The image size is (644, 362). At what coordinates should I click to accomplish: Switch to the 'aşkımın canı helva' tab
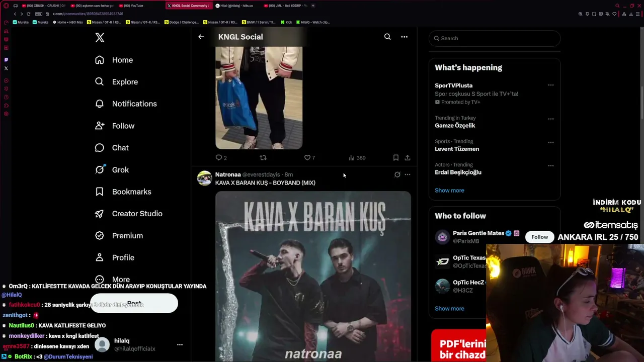(x=92, y=6)
